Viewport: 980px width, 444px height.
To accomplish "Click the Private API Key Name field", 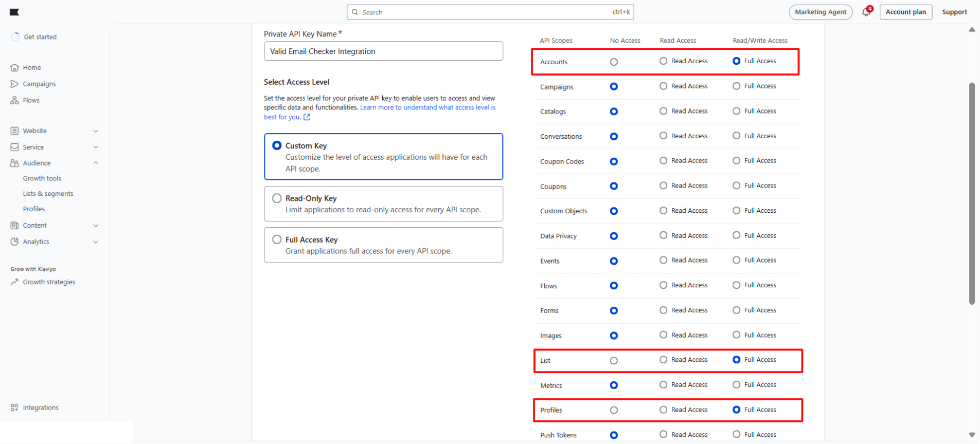I will [x=383, y=51].
